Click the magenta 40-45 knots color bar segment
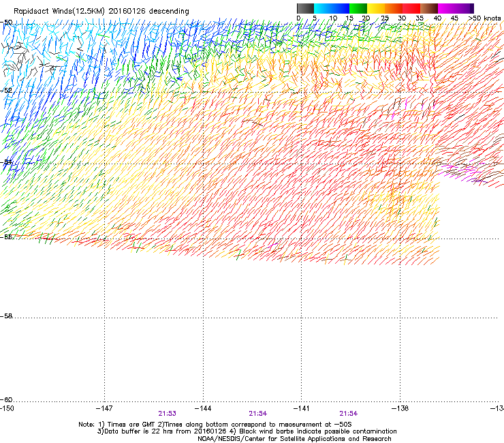This screenshot has height=443, width=504. (447, 8)
